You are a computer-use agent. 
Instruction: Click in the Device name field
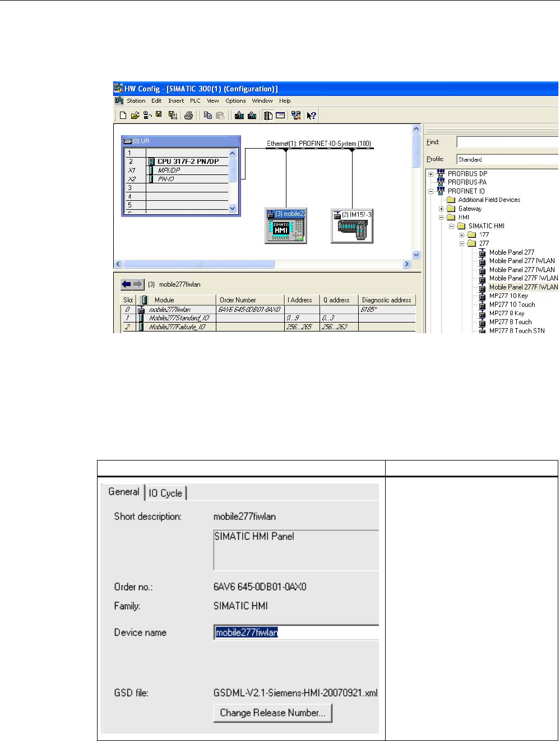pos(297,633)
